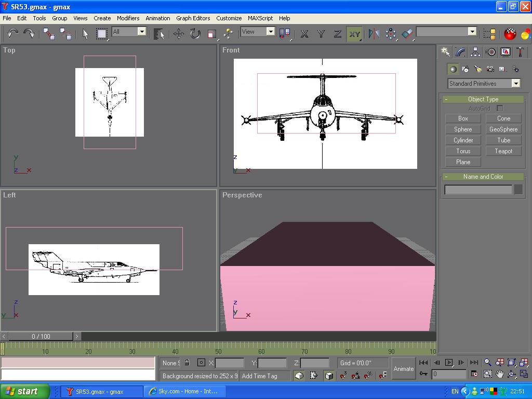Select the Select and Move tool

click(x=179, y=34)
